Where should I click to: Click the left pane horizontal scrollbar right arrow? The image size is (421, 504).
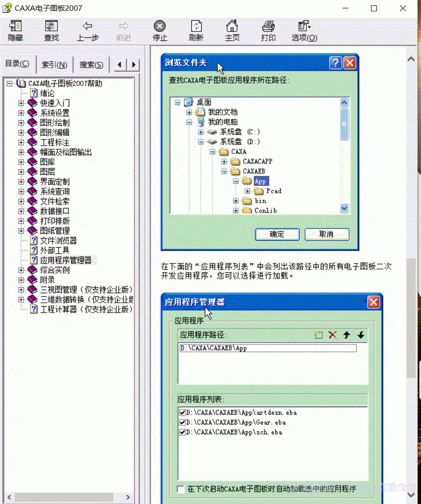[128, 497]
